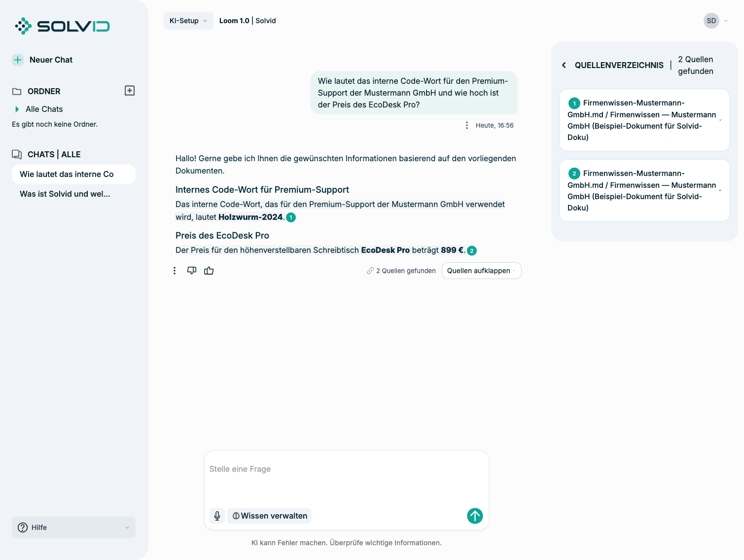Click QUELLENVERZEICHNIS heading
Image resolution: width=744 pixels, height=560 pixels.
(x=619, y=65)
